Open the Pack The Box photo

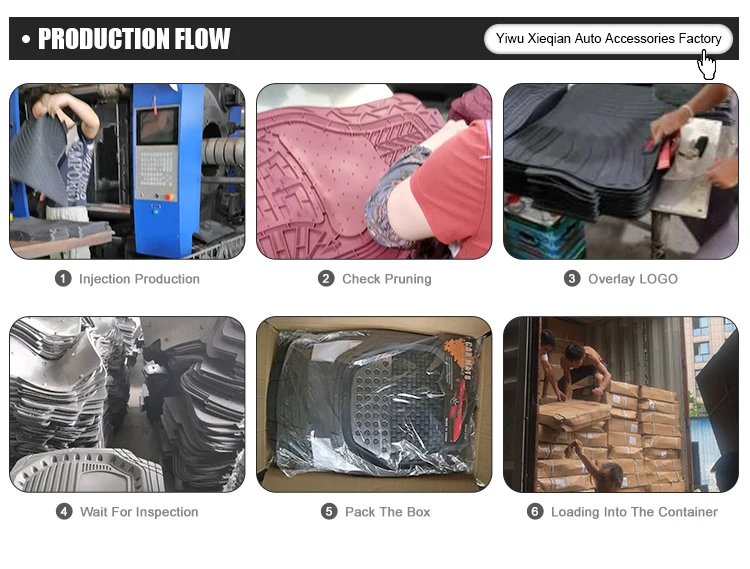click(374, 405)
